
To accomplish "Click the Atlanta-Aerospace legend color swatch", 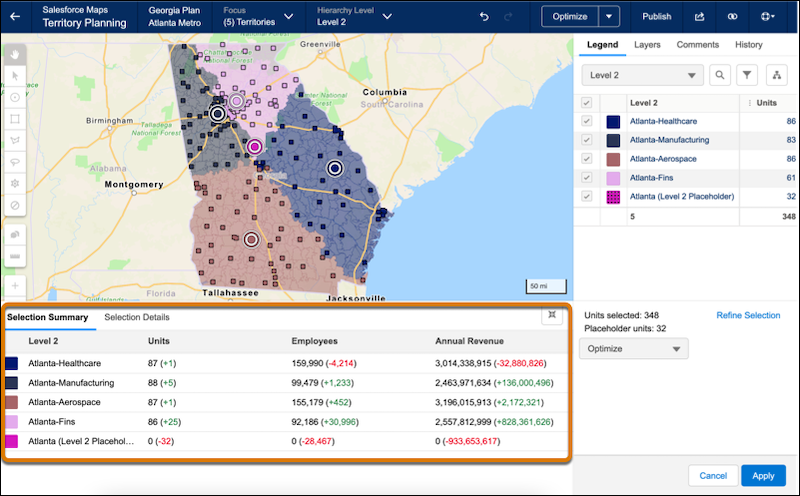I will tap(613, 159).
